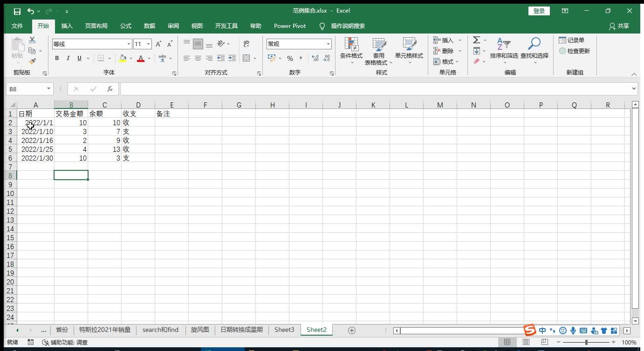644x351 pixels.
Task: Align text left
Action: click(187, 58)
